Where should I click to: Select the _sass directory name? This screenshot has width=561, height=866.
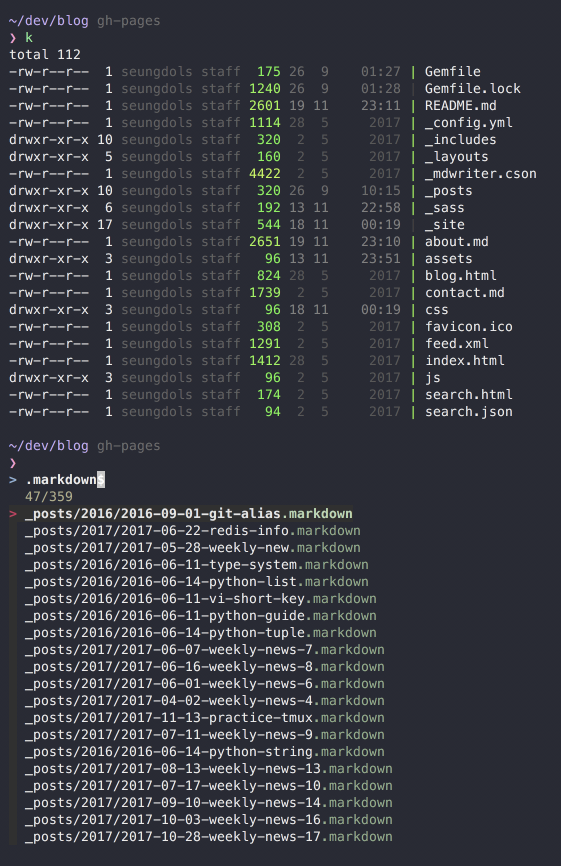pos(444,208)
